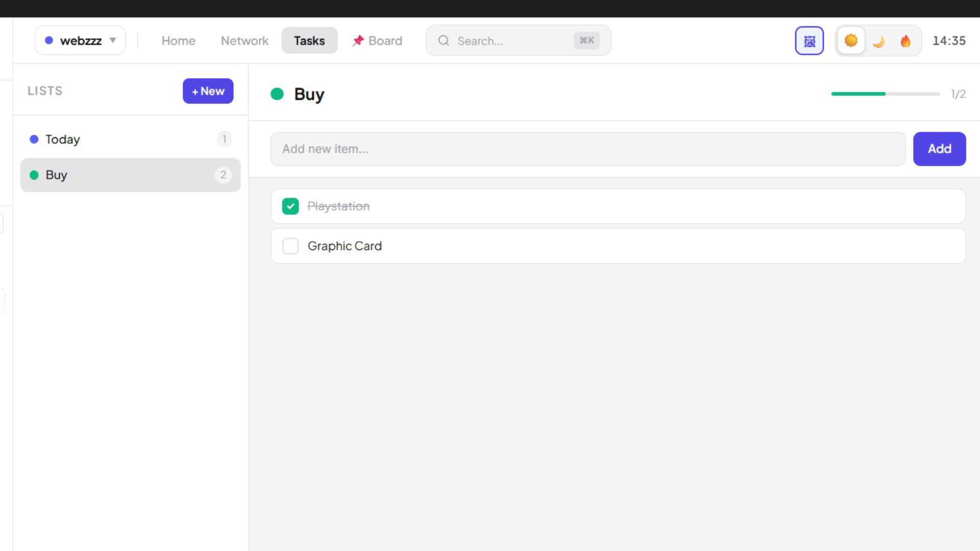Open the webzzz workspace dropdown
The height and width of the screenshot is (551, 980).
click(80, 40)
